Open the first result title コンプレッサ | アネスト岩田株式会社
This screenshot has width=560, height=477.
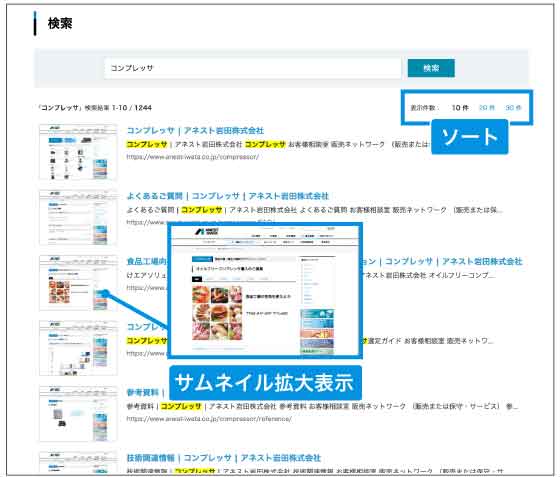click(195, 131)
